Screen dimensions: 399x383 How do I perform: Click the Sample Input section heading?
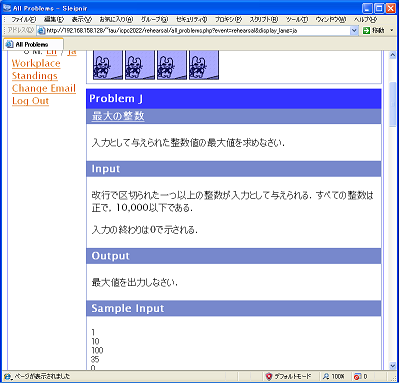pyautogui.click(x=128, y=308)
